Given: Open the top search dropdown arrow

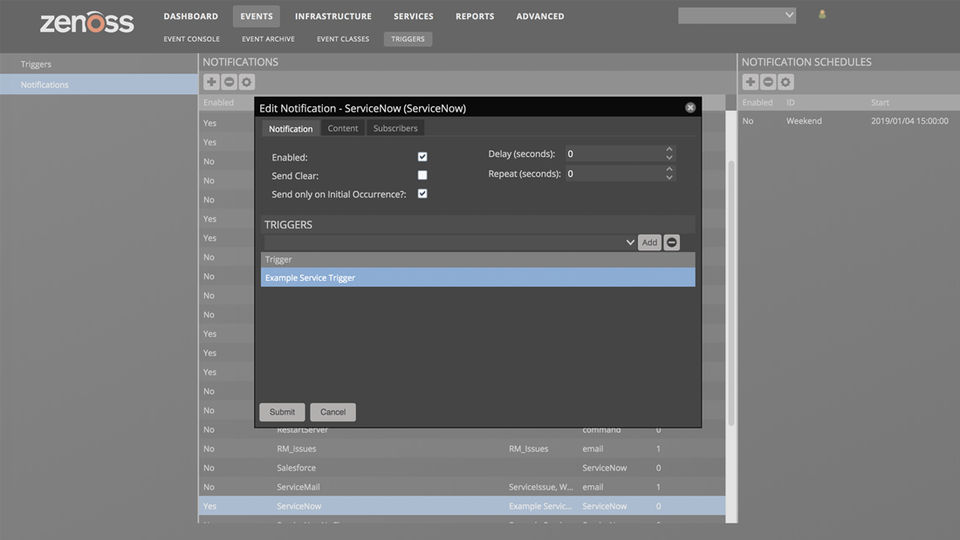Looking at the screenshot, I should pyautogui.click(x=789, y=15).
